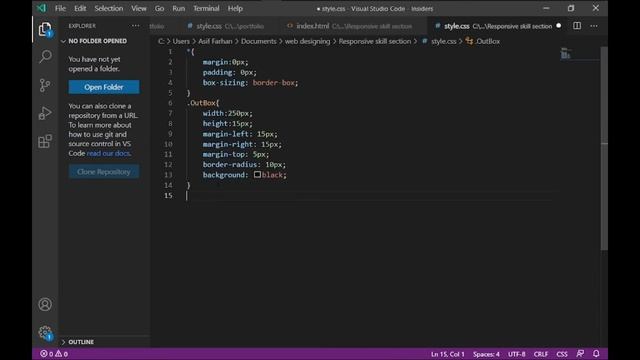Click the Open Folder button
The image size is (640, 360).
[104, 87]
